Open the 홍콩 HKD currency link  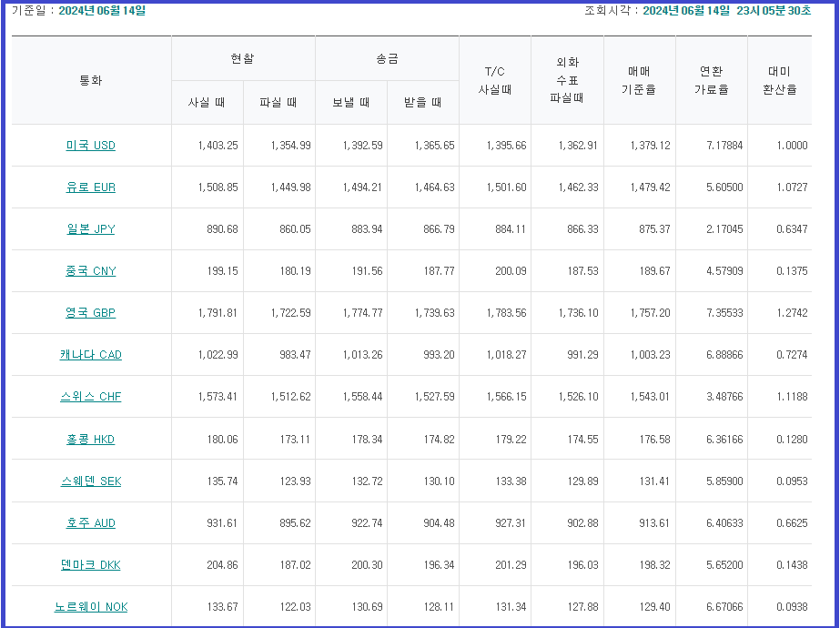click(x=90, y=440)
